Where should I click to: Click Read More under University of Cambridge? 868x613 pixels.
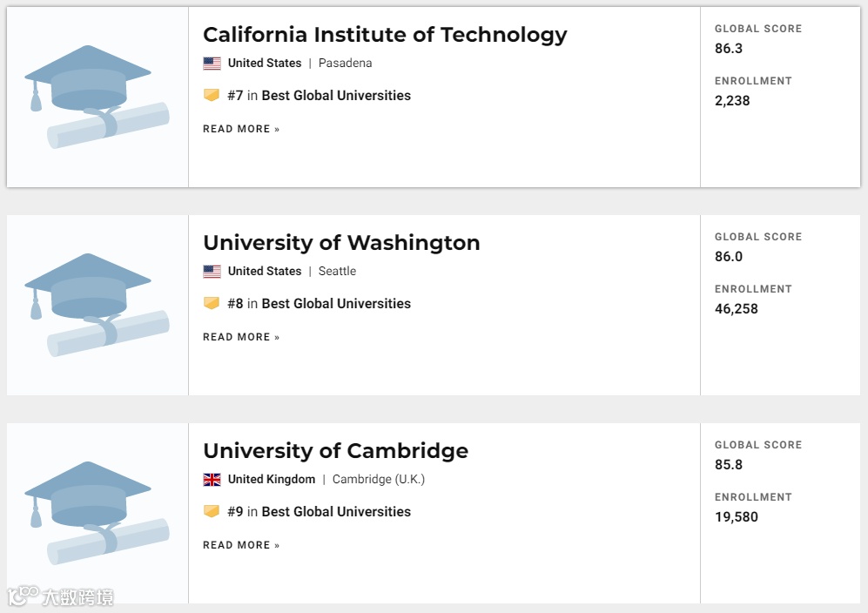coord(241,545)
